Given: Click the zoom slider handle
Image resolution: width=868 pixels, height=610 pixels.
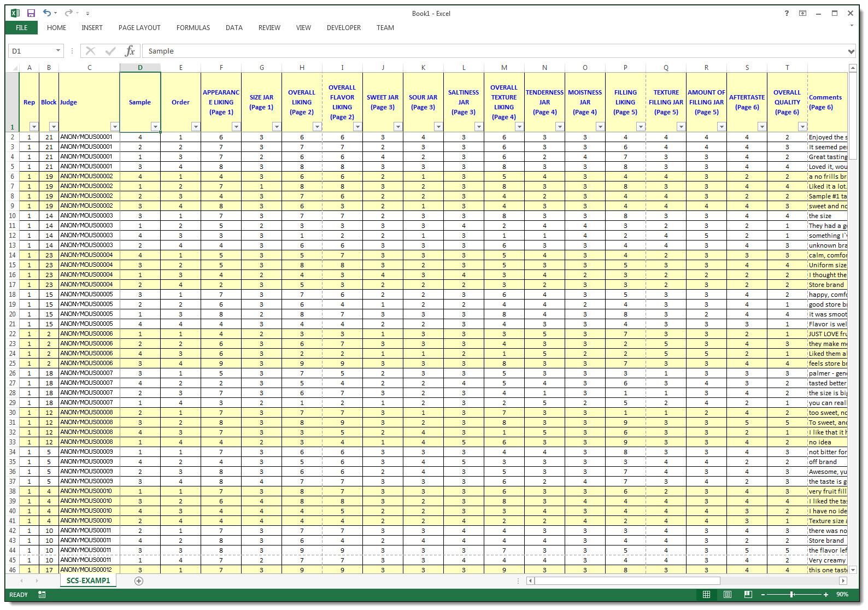Looking at the screenshot, I should [791, 595].
